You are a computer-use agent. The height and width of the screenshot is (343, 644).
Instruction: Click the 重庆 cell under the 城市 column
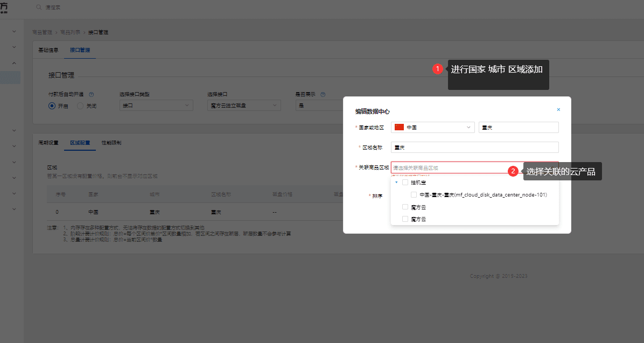155,212
